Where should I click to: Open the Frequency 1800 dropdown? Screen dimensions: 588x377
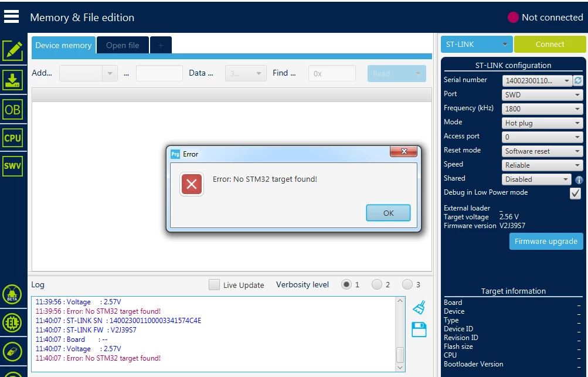[542, 109]
